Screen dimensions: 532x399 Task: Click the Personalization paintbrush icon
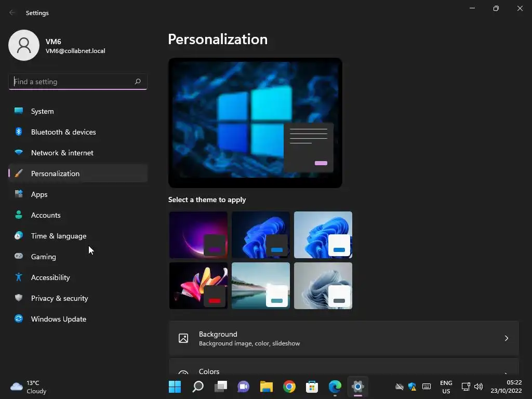(x=19, y=174)
